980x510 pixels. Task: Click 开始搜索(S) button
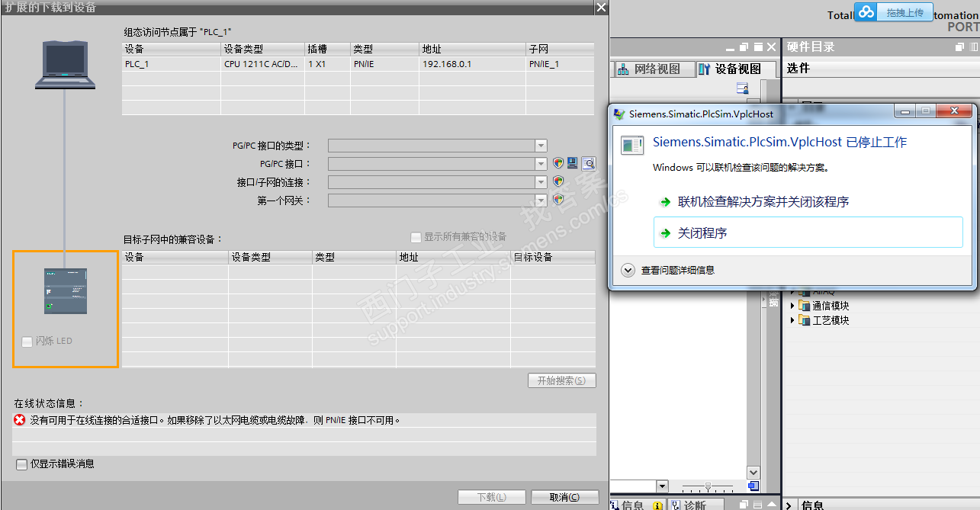pyautogui.click(x=561, y=380)
